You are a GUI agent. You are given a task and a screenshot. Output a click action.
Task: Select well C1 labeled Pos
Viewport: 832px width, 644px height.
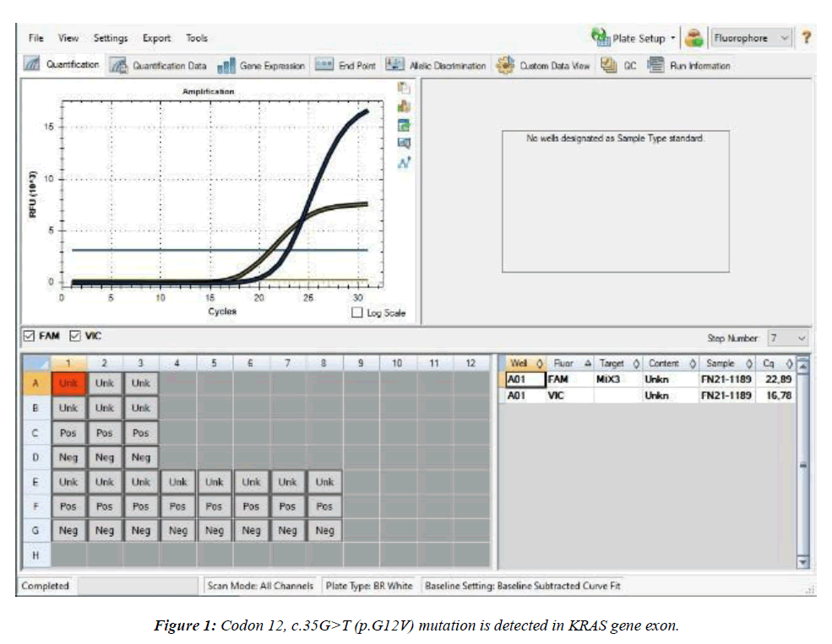68,432
